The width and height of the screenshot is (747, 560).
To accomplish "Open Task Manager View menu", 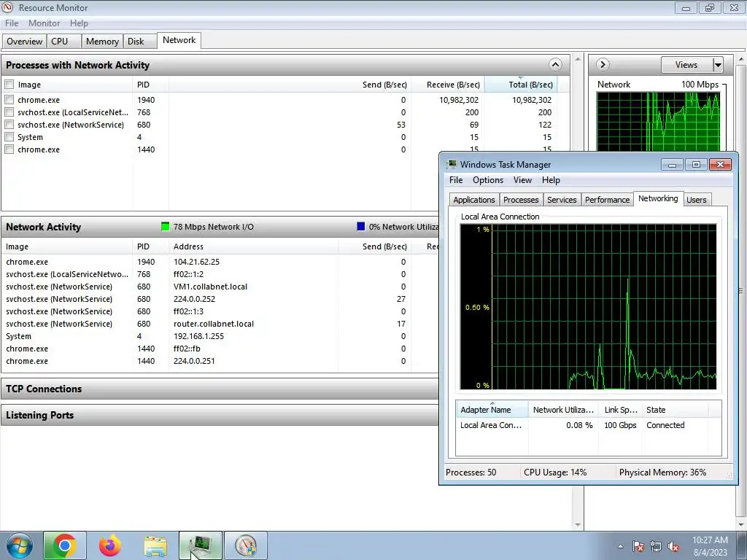I will pyautogui.click(x=522, y=180).
